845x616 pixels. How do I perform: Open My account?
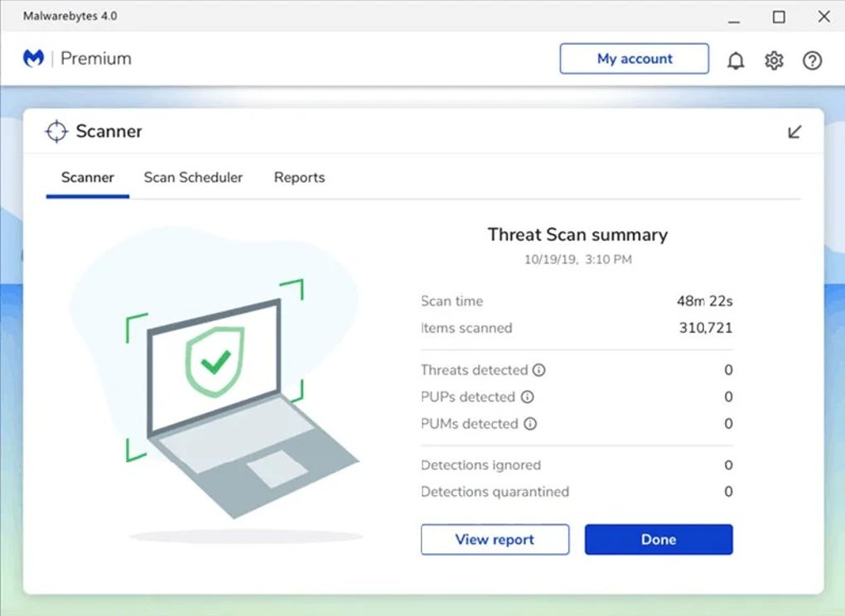[x=634, y=59]
